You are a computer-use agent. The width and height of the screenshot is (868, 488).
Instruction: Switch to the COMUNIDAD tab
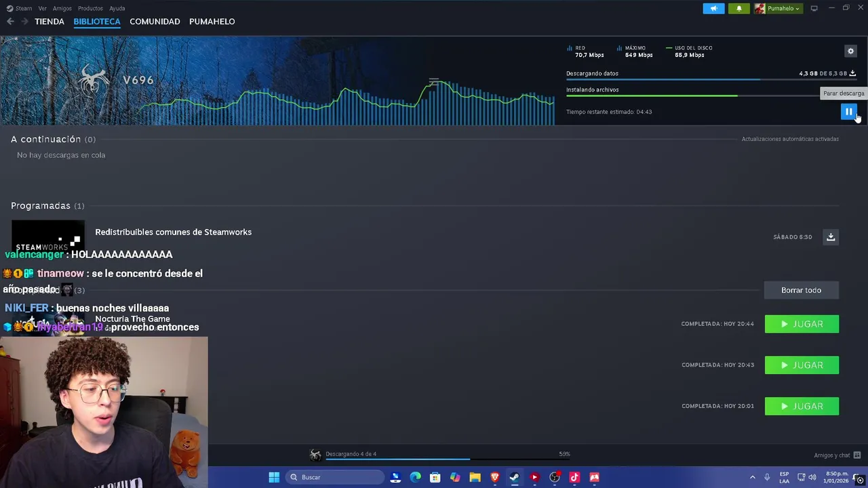tap(155, 22)
